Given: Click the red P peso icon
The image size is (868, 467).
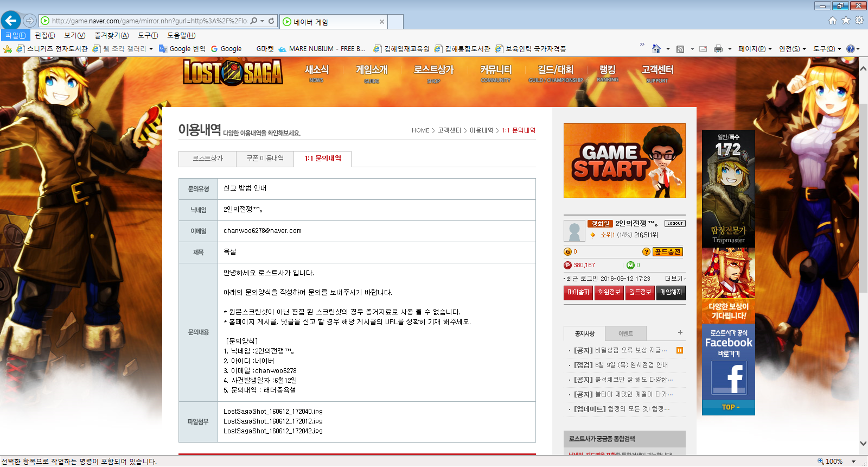Looking at the screenshot, I should 568,265.
